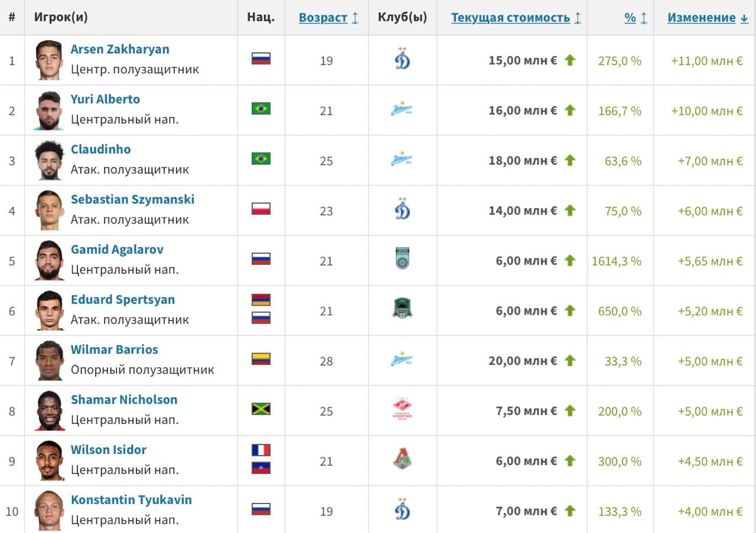This screenshot has height=533, width=756.
Task: Click Zenit club logo in Claudinho row
Action: (402, 160)
